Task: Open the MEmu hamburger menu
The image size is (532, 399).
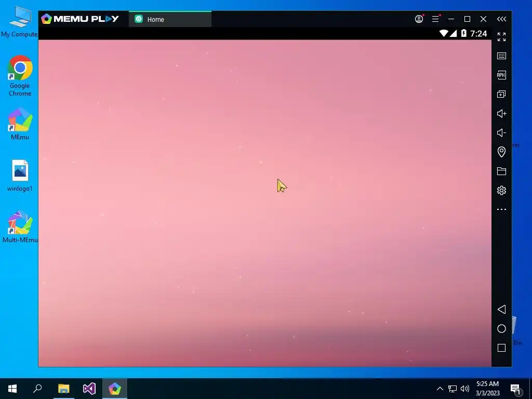Action: tap(436, 19)
